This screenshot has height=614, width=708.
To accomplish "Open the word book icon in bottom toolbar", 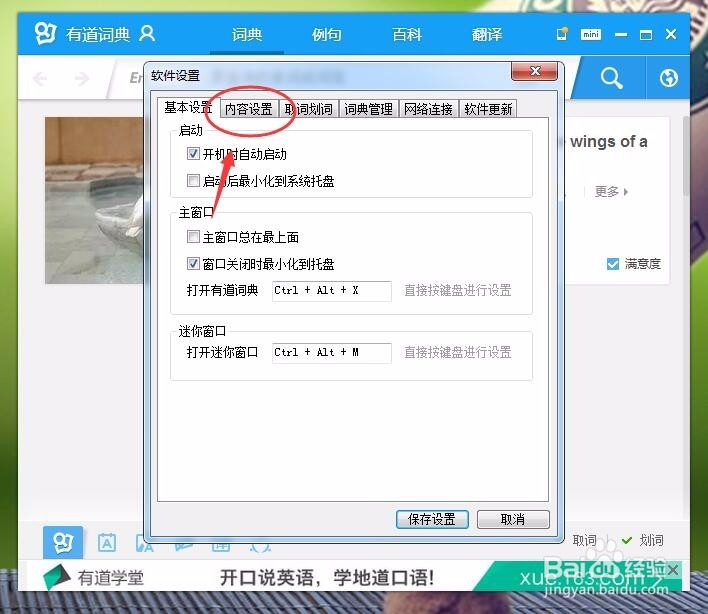I will (107, 543).
